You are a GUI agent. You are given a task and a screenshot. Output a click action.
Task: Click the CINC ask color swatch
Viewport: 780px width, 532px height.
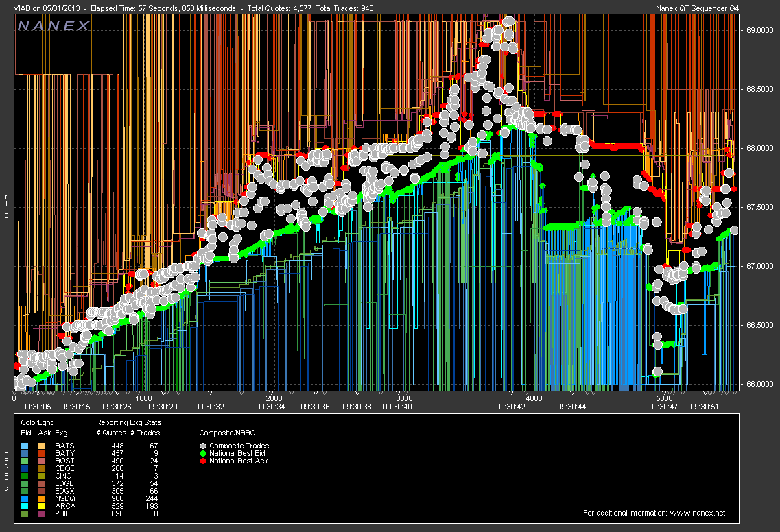pos(42,476)
